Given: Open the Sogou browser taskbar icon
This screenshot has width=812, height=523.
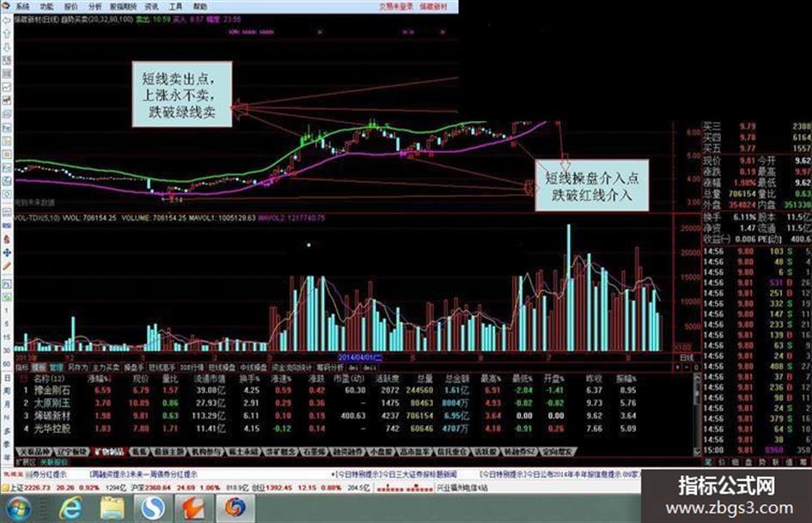Looking at the screenshot, I should tap(153, 508).
